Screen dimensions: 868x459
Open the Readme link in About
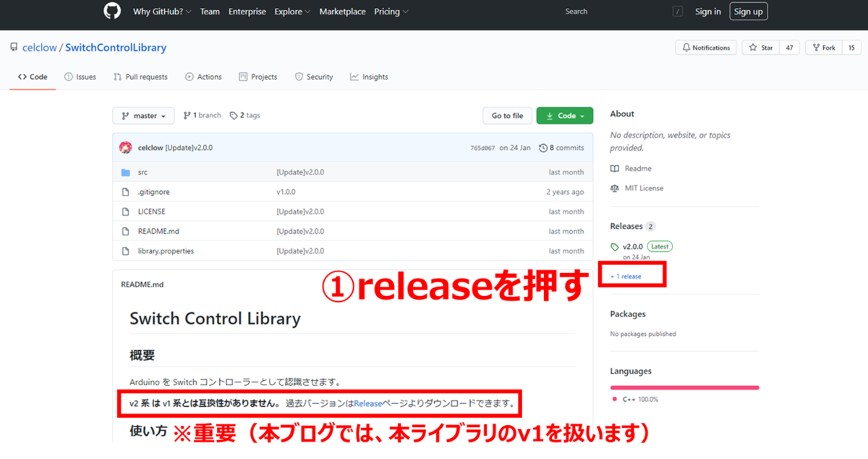pos(631,168)
